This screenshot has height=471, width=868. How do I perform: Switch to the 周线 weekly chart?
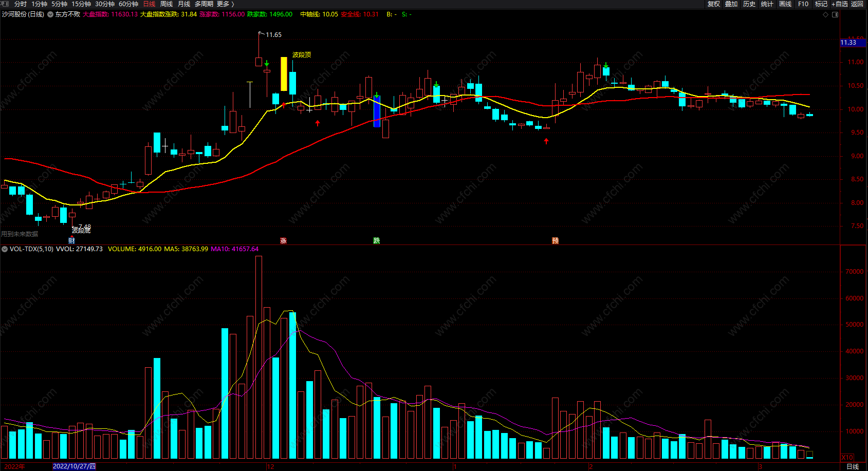167,4
